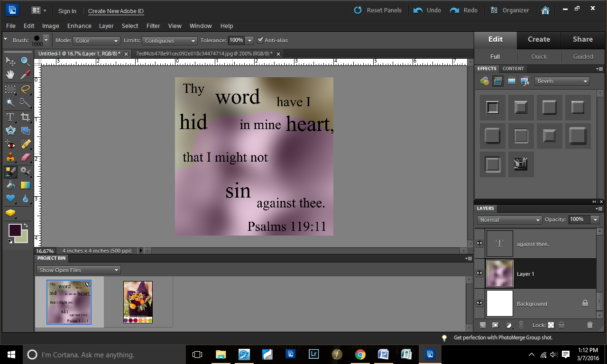This screenshot has height=364, width=607.
Task: Select the Hand tool
Action: pyautogui.click(x=10, y=74)
